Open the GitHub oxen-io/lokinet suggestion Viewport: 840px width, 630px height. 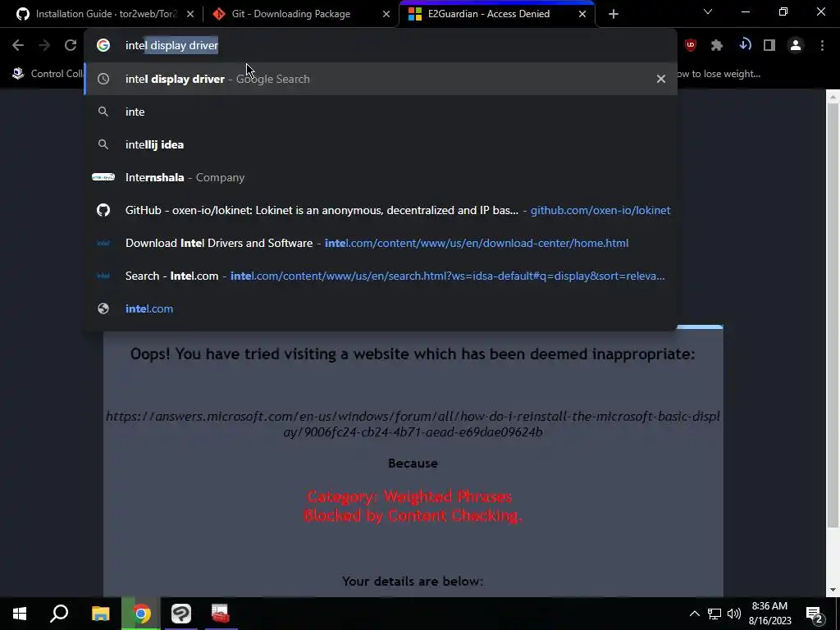381,210
